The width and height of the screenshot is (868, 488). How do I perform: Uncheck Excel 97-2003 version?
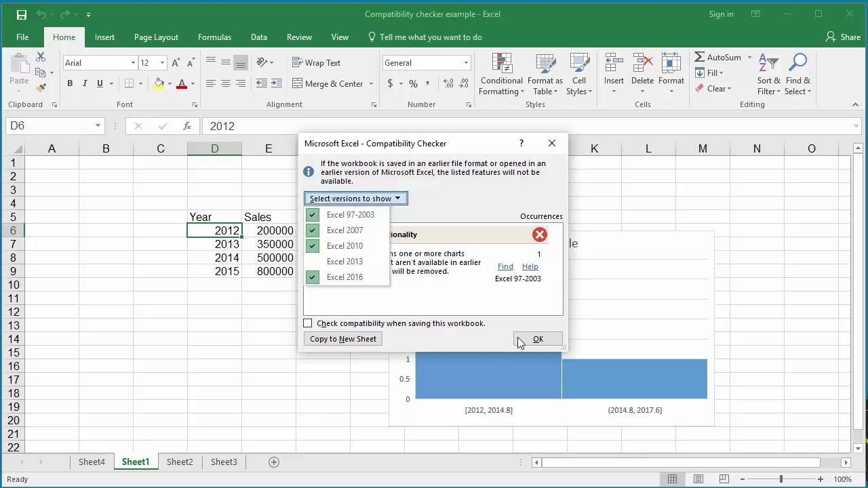click(x=313, y=215)
